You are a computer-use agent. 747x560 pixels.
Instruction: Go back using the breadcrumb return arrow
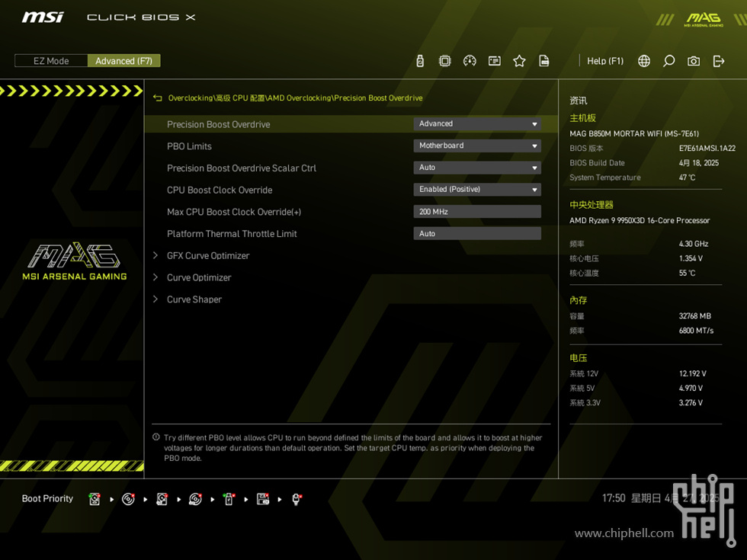(x=158, y=98)
